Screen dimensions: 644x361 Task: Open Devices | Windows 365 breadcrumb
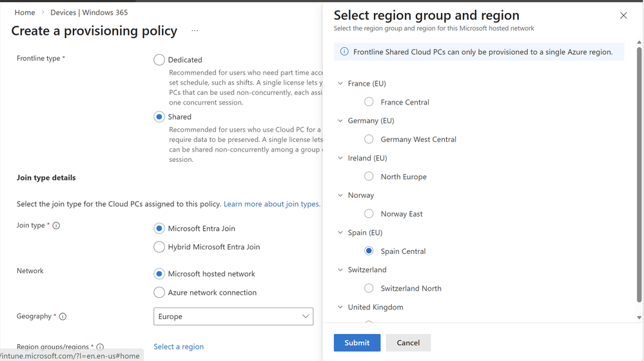(x=89, y=12)
